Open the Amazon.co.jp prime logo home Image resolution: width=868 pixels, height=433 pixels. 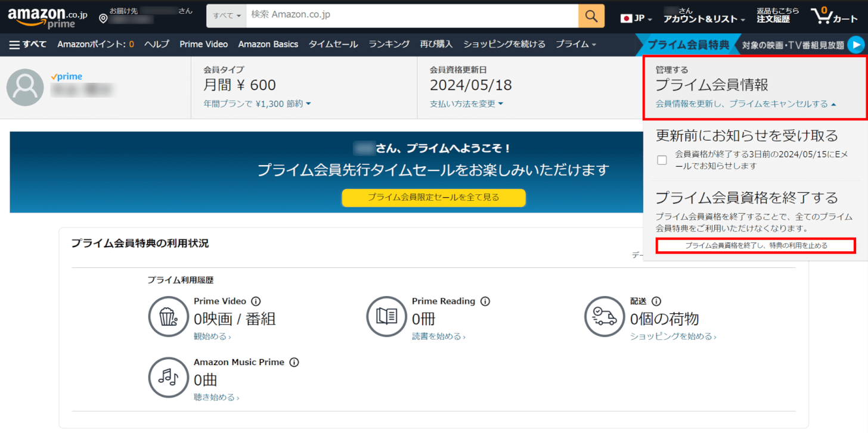coord(48,17)
